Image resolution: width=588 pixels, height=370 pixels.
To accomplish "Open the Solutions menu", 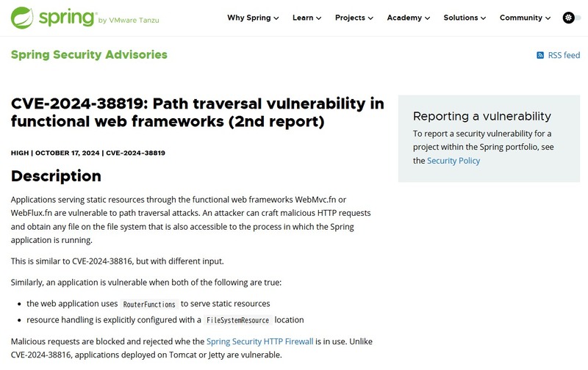I will pyautogui.click(x=465, y=18).
